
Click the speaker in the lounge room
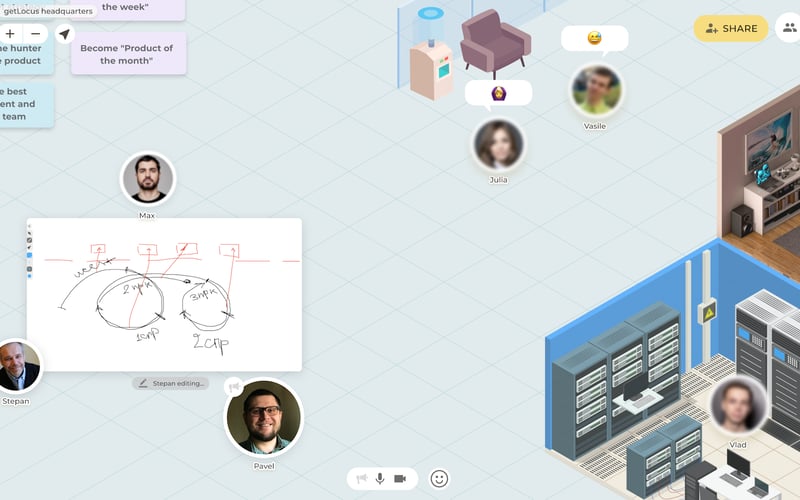(742, 220)
